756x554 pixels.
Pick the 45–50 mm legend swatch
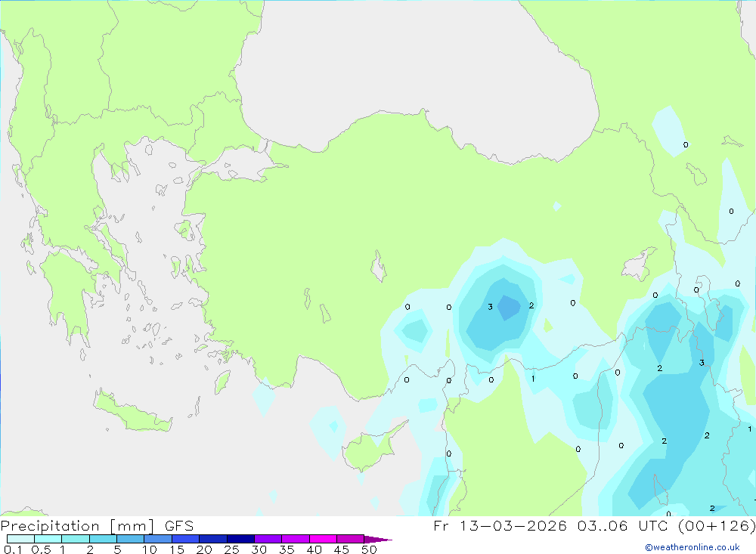[350, 539]
